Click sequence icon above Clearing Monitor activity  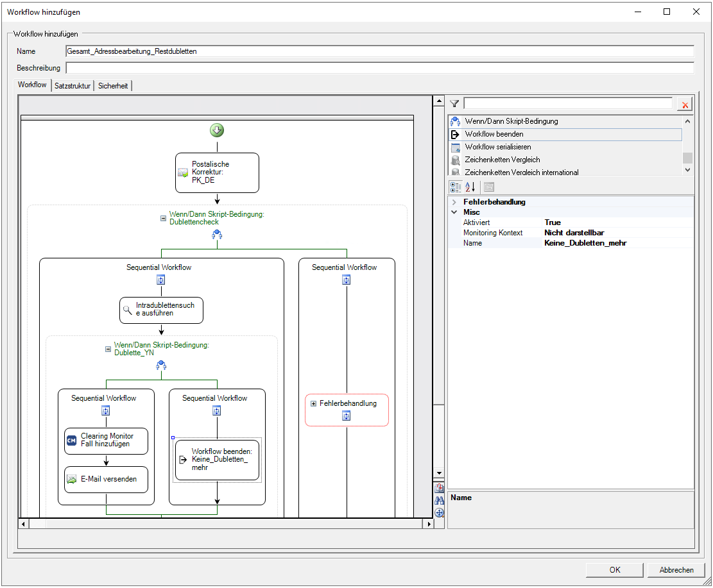105,411
